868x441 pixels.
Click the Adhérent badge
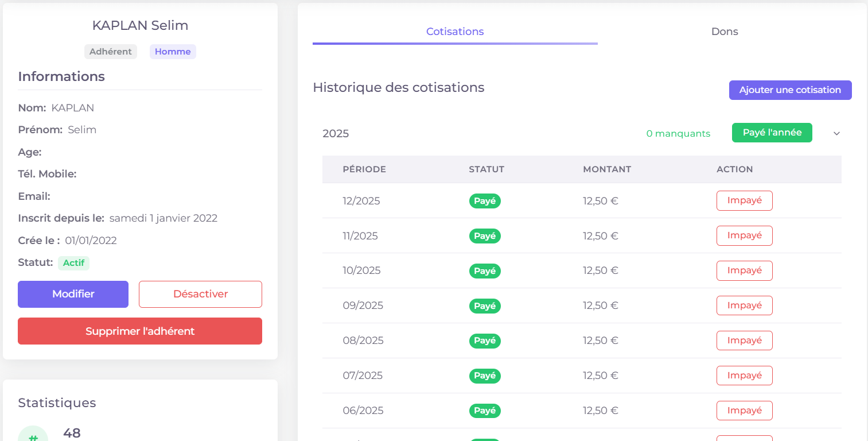tap(111, 51)
